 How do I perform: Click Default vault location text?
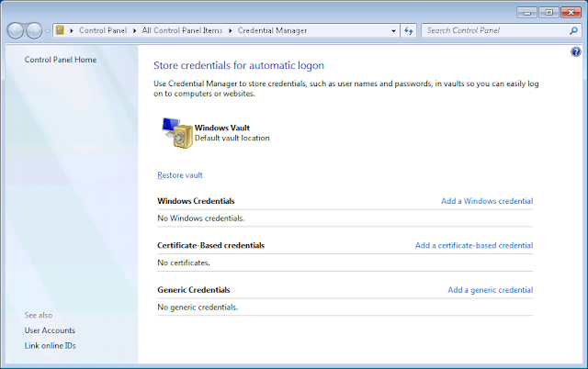click(232, 138)
